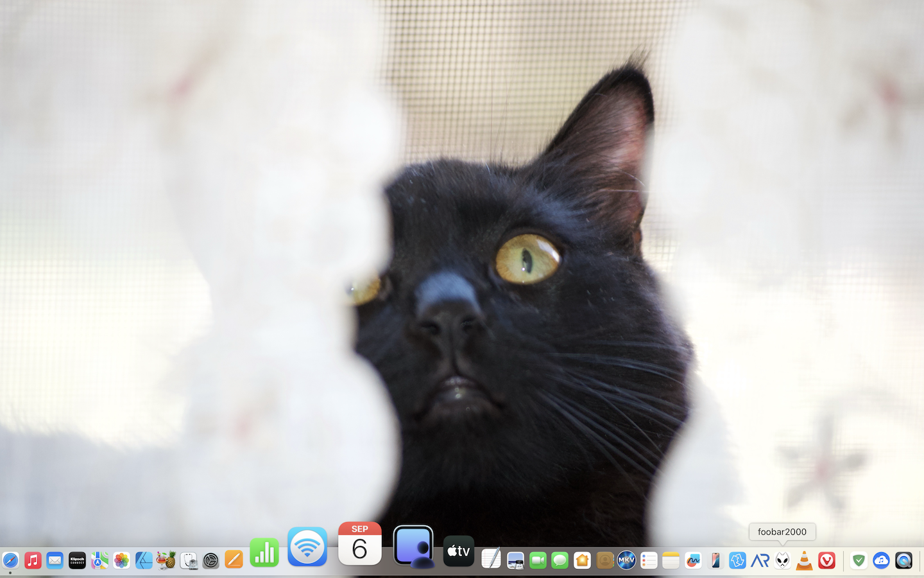
Task: Open the Photos app in the dock
Action: click(121, 561)
